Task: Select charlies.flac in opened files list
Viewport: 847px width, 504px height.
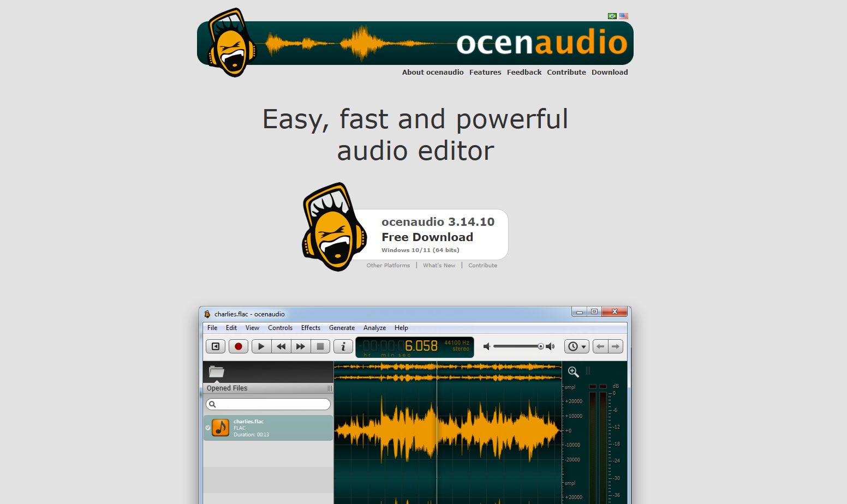Action: (269, 428)
